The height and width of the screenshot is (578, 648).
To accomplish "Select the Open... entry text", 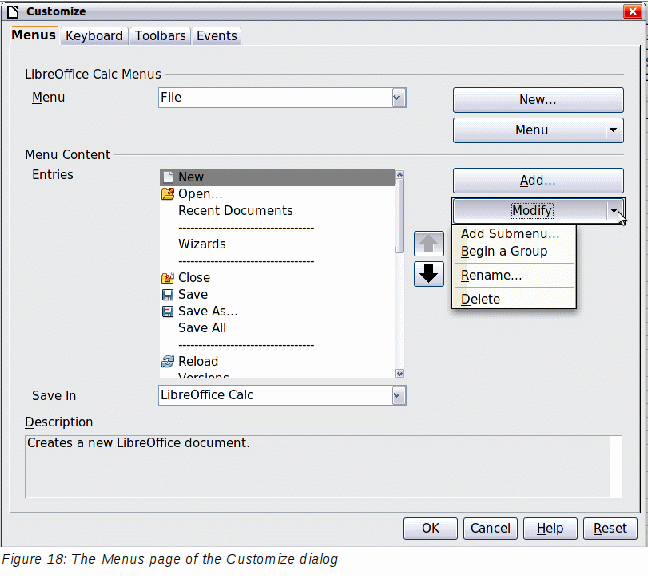I will point(200,194).
